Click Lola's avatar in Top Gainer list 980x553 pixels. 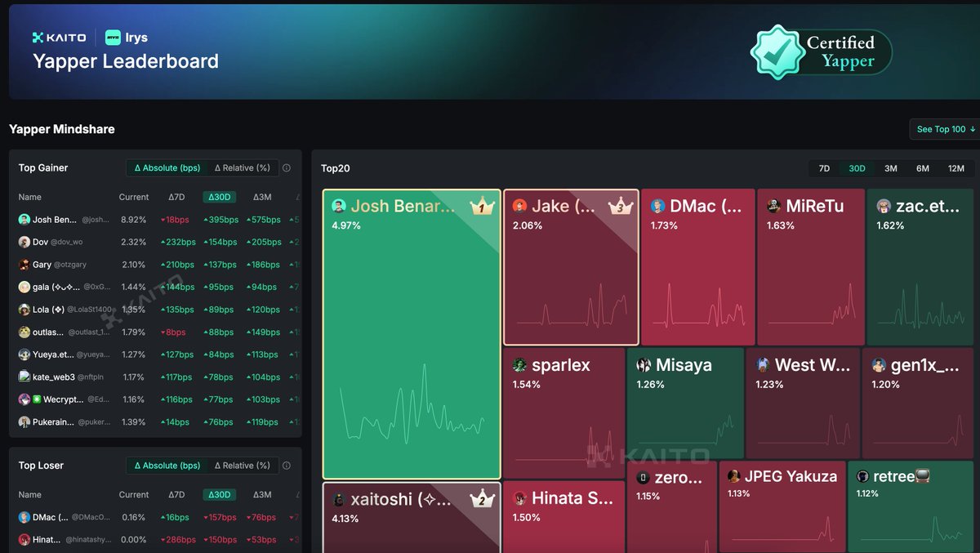tap(24, 310)
